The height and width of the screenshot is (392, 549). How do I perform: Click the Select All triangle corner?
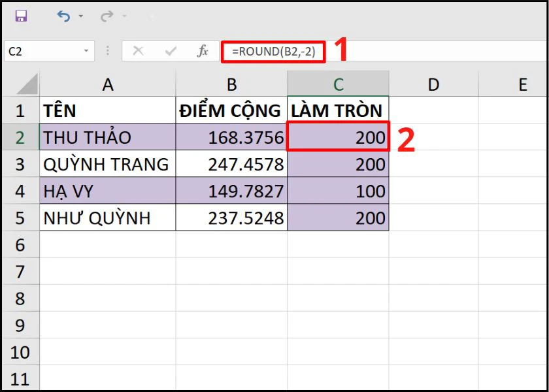pyautogui.click(x=27, y=84)
